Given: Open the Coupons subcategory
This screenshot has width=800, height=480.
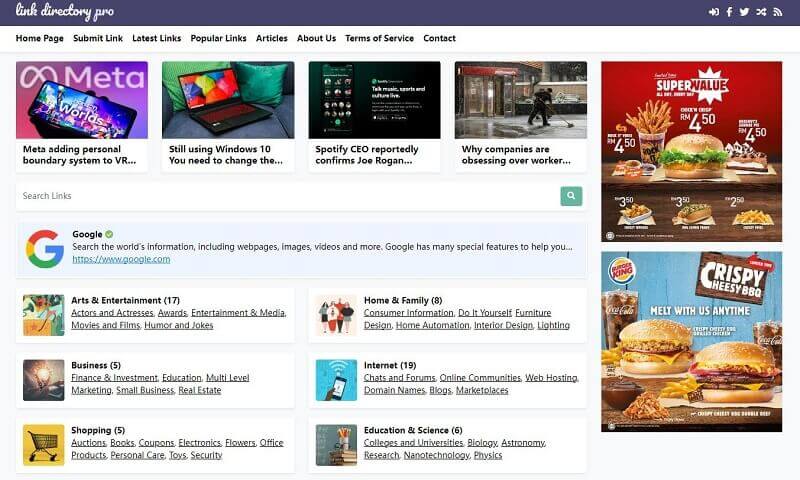Looking at the screenshot, I should point(157,443).
